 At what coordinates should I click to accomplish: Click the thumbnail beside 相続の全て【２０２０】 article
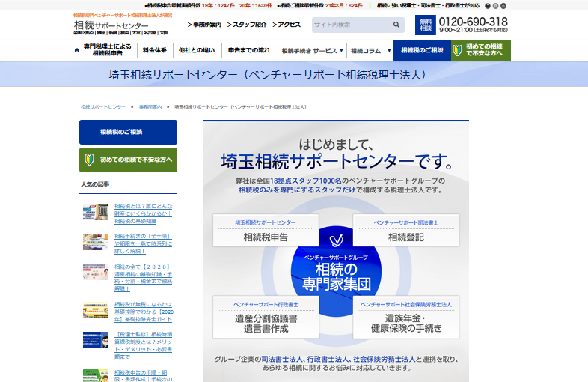[95, 272]
